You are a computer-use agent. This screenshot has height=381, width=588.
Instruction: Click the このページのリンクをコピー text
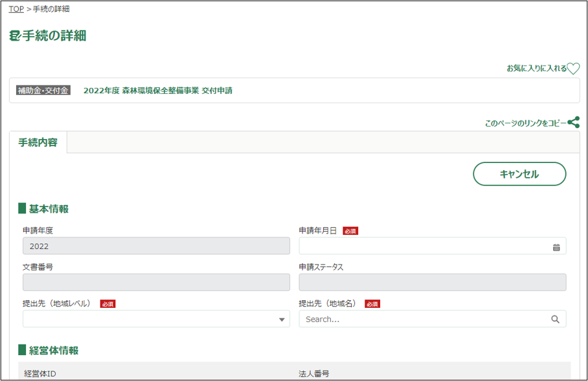[x=525, y=123]
